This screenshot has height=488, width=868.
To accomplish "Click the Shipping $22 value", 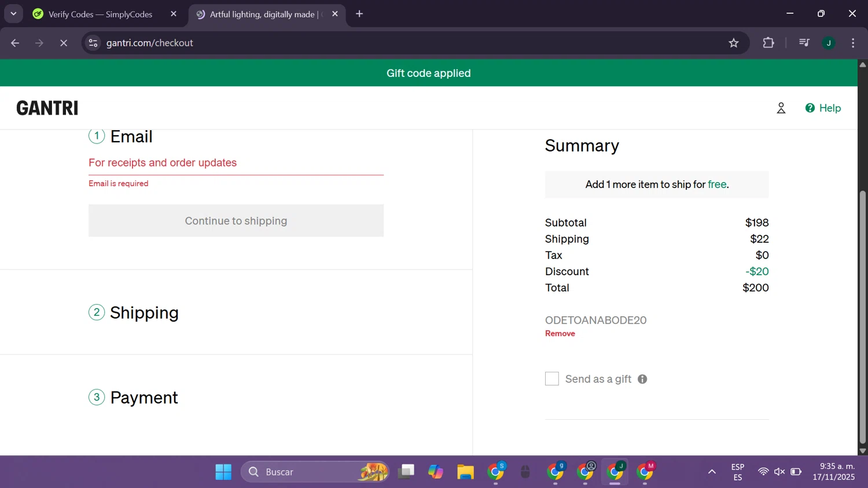I will coord(759,239).
